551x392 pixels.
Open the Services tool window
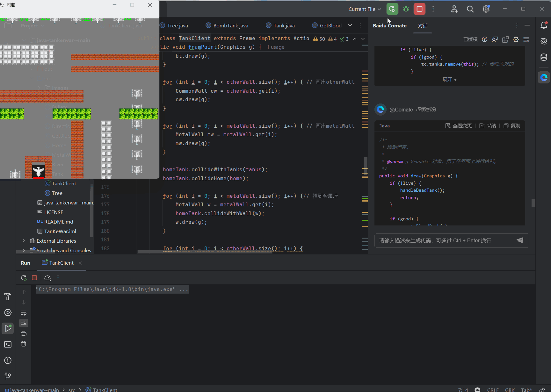coord(8,312)
